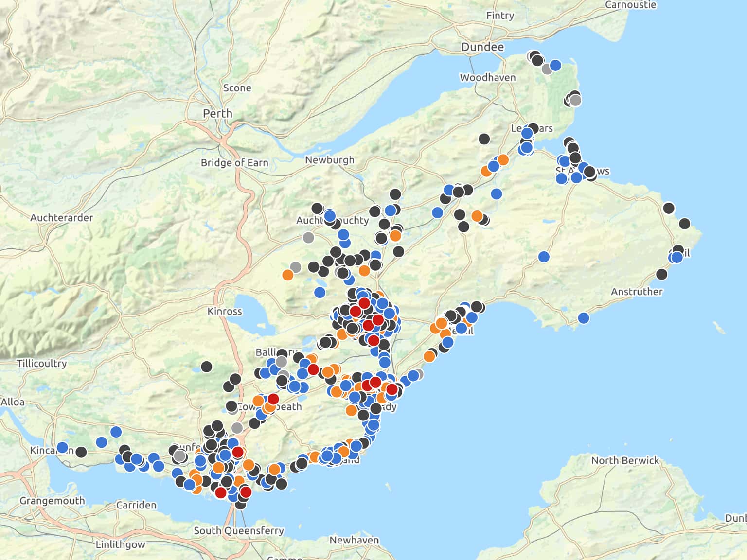
Task: Open the isolated blue marker south of St Andrews
Action: (544, 257)
